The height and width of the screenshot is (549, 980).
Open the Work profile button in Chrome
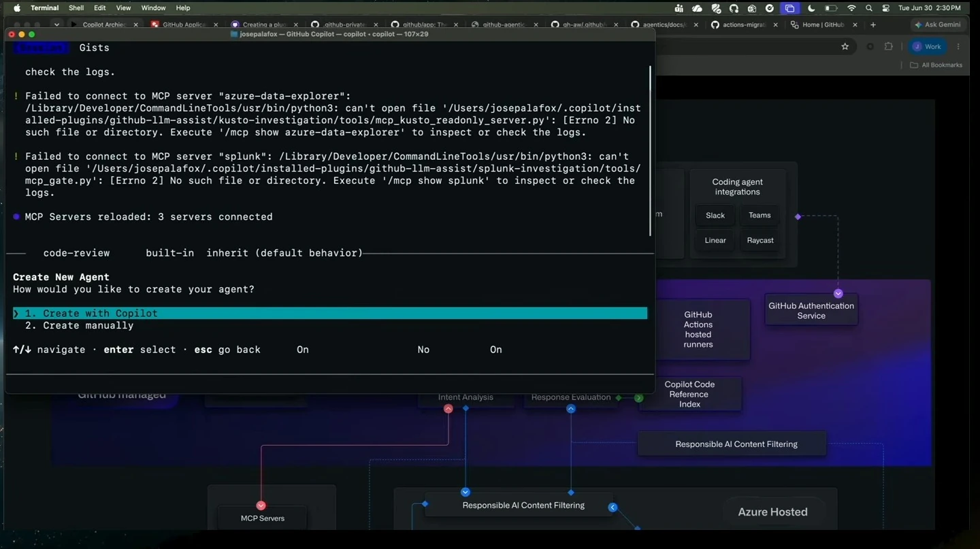927,47
